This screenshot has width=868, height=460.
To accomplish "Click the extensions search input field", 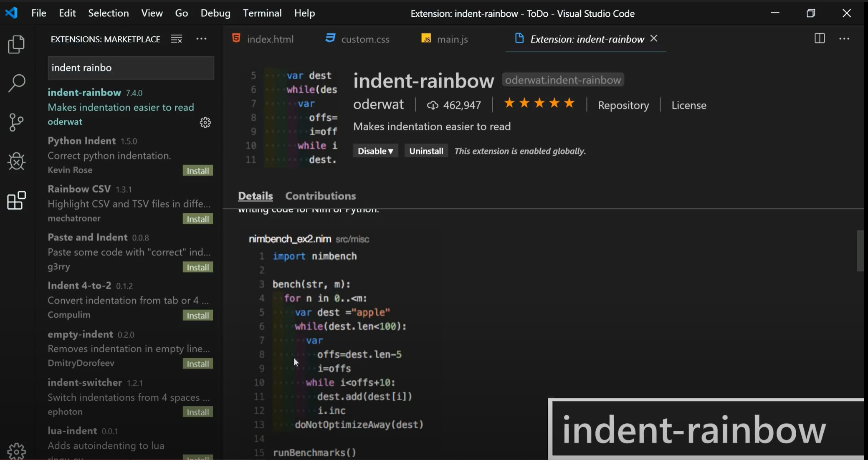I will (131, 68).
